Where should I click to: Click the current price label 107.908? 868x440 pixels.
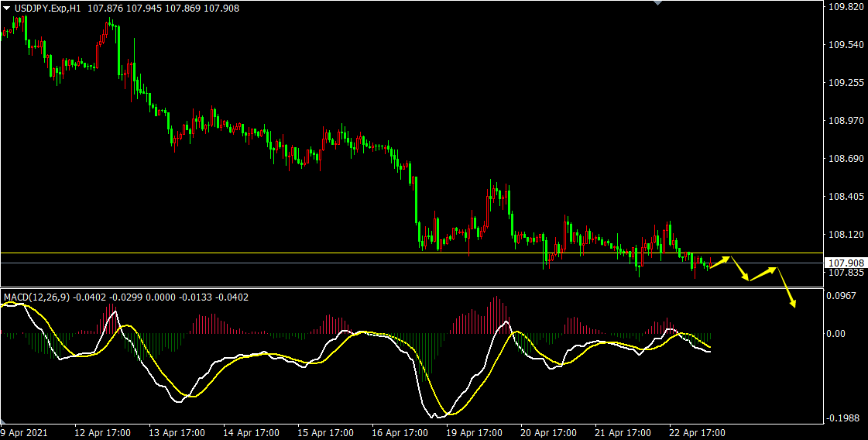(x=844, y=263)
